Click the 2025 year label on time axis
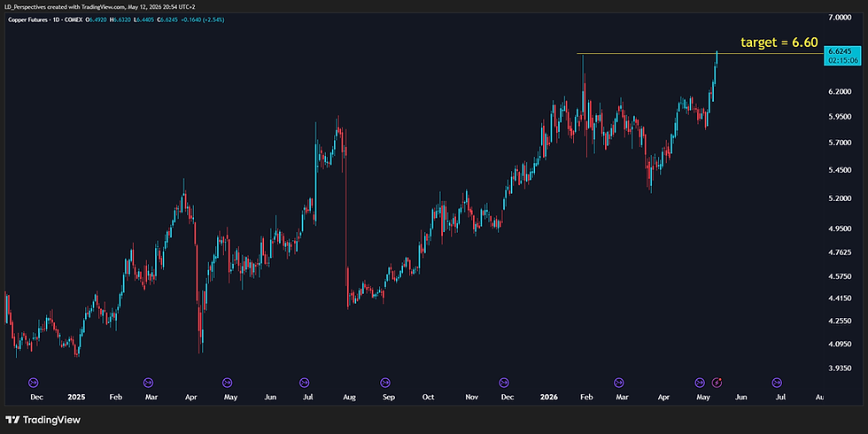 76,397
